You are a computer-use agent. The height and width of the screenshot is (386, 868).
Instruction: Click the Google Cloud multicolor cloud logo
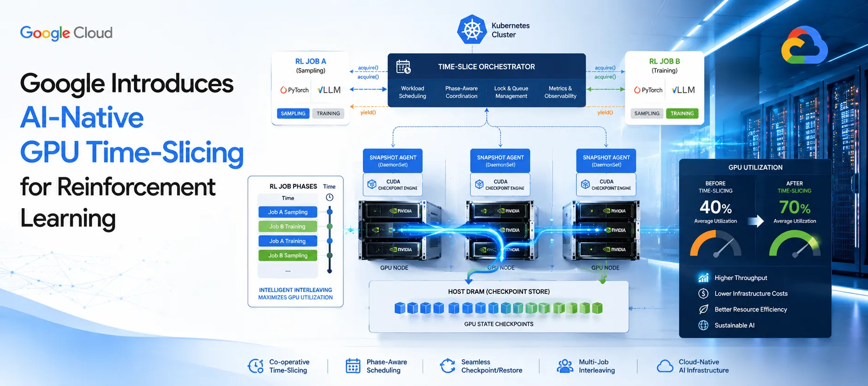point(804,45)
